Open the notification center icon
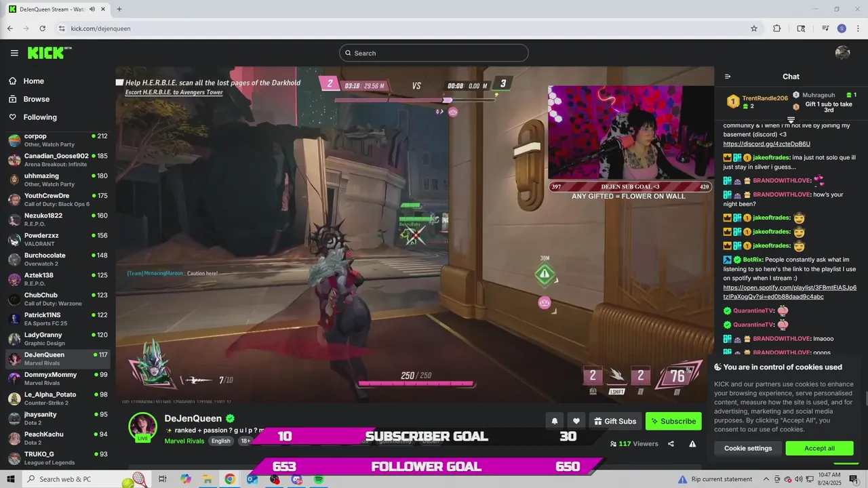 (854, 479)
